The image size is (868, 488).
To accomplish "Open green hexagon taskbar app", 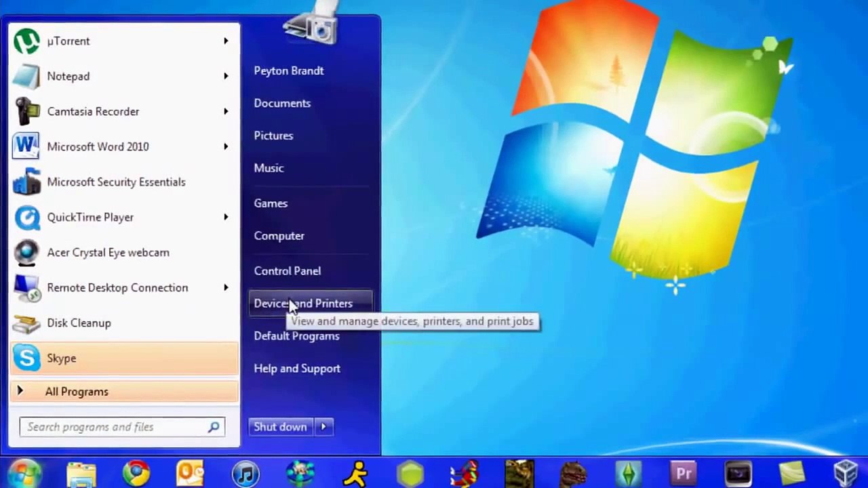I will (x=410, y=473).
